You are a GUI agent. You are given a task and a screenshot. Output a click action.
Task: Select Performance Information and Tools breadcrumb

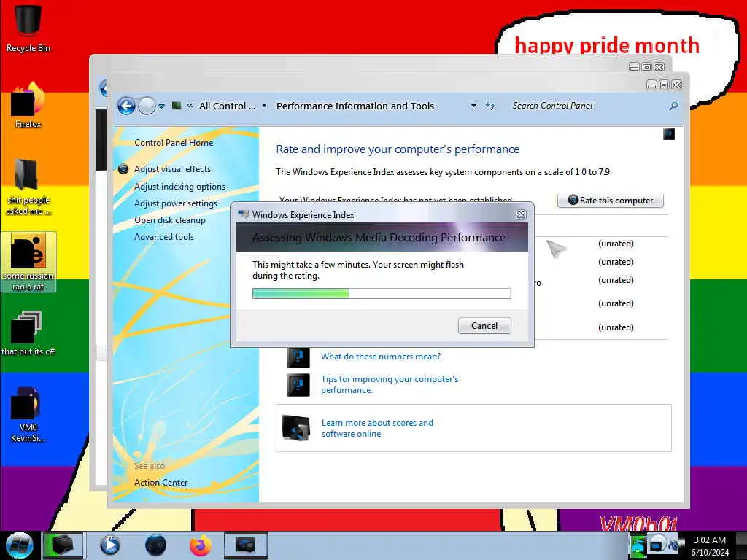355,106
